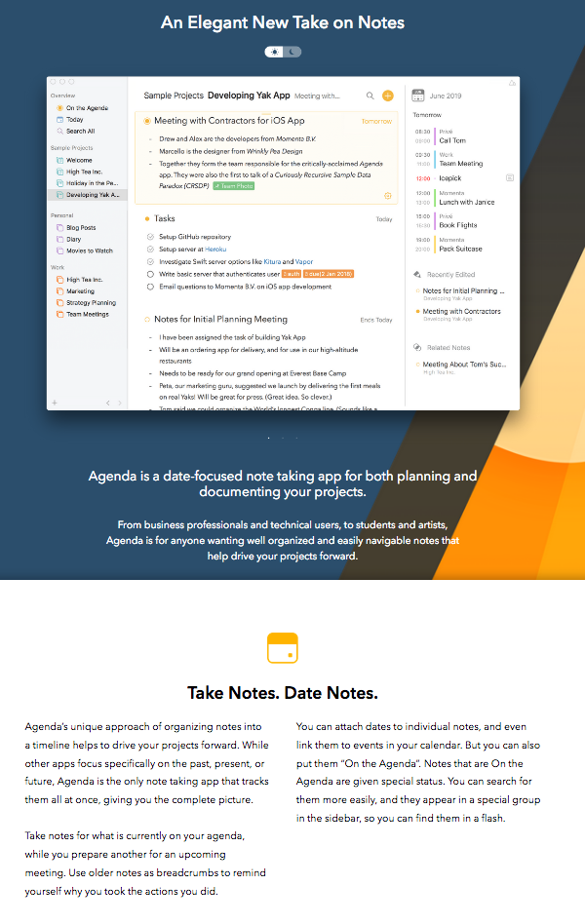Click the note icon beside Icepick event
This screenshot has height=924, width=585.
pos(510,178)
